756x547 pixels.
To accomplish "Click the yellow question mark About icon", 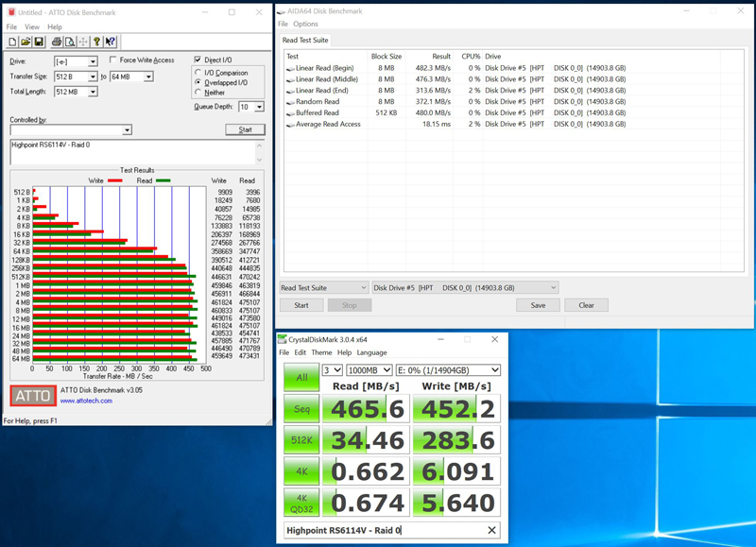I will 96,42.
